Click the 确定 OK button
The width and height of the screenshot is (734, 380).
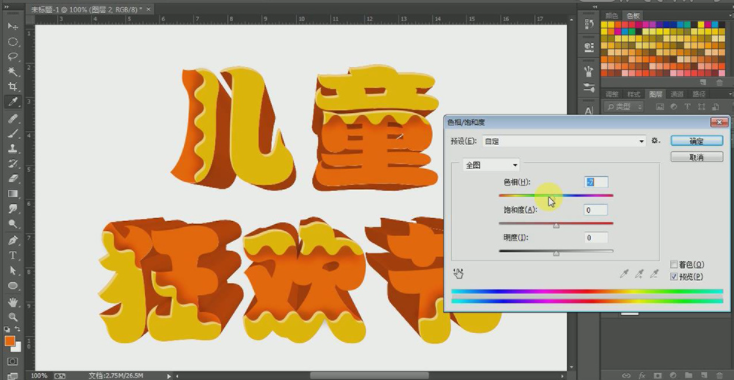coord(697,141)
